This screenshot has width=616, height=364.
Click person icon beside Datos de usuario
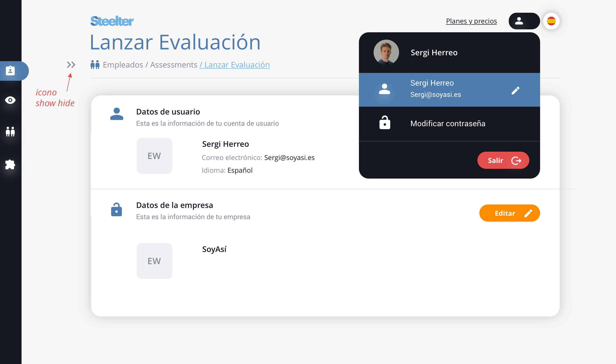(117, 114)
